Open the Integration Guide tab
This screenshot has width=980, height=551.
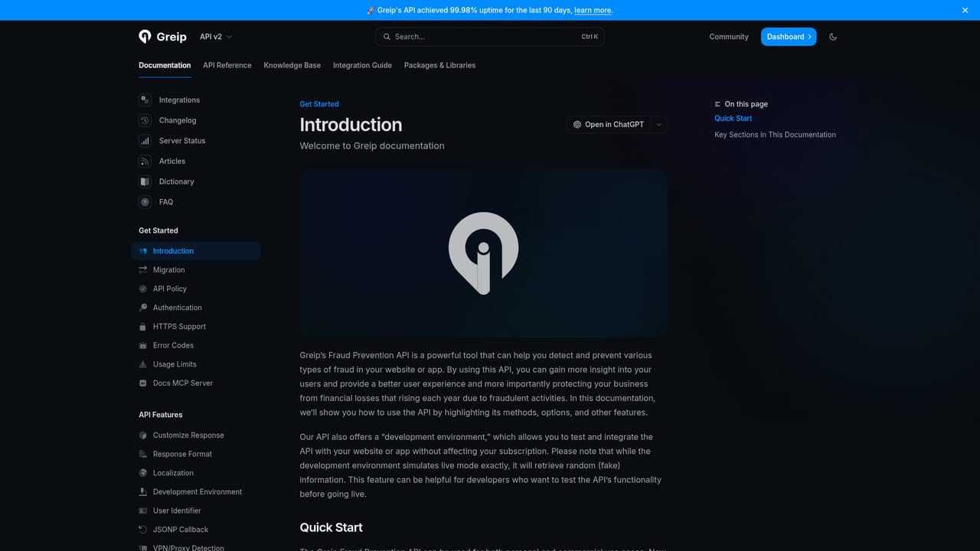362,65
